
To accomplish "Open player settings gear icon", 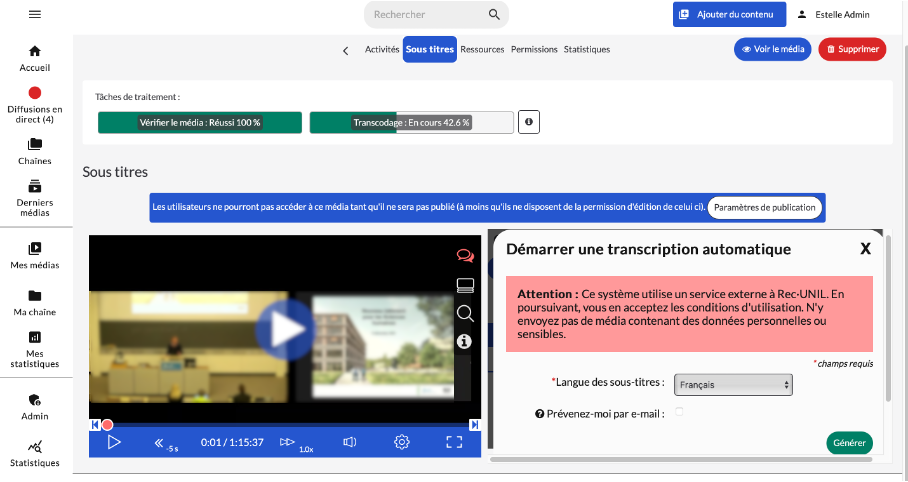I will [x=402, y=442].
